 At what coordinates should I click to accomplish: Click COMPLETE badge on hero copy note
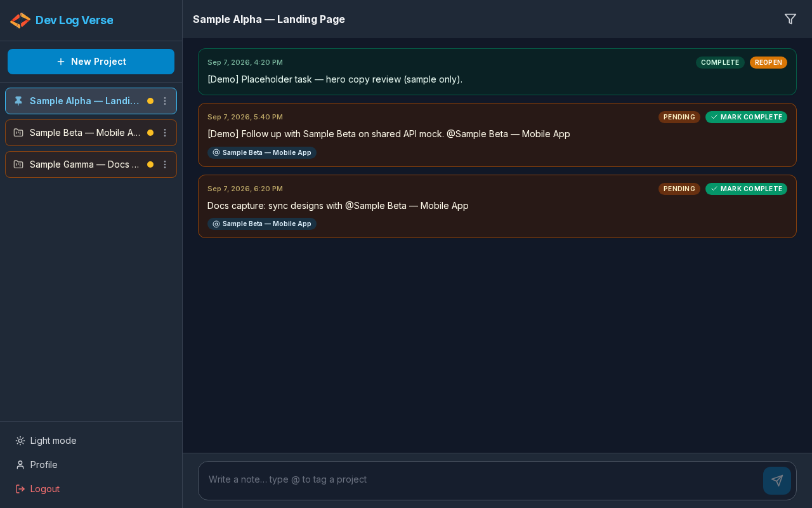coord(720,62)
